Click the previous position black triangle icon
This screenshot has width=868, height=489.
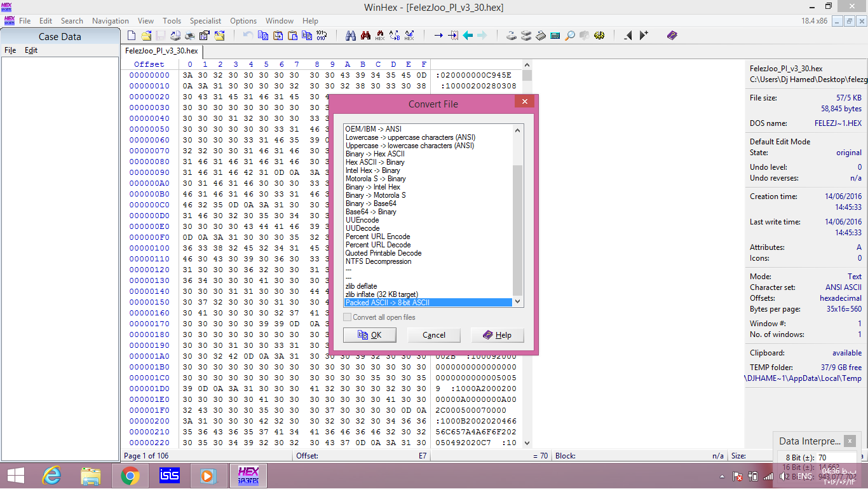(628, 36)
